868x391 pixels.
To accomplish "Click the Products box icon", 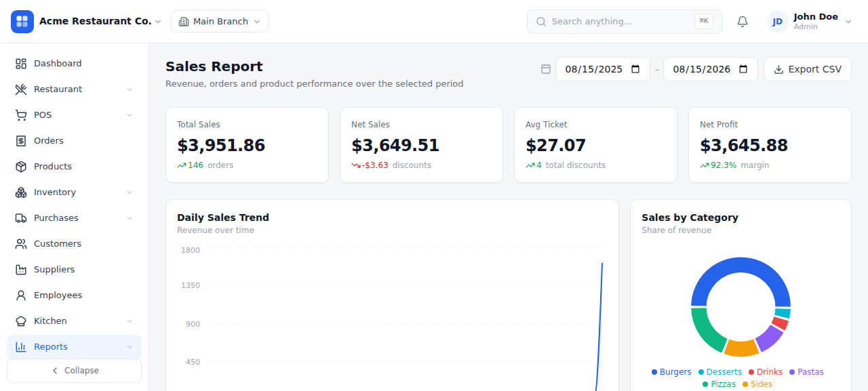I will (x=21, y=167).
